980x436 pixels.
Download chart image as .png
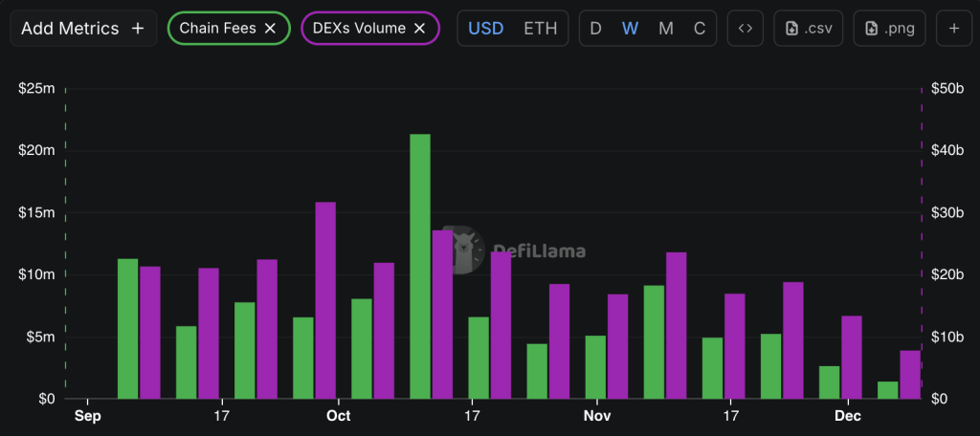coord(889,29)
